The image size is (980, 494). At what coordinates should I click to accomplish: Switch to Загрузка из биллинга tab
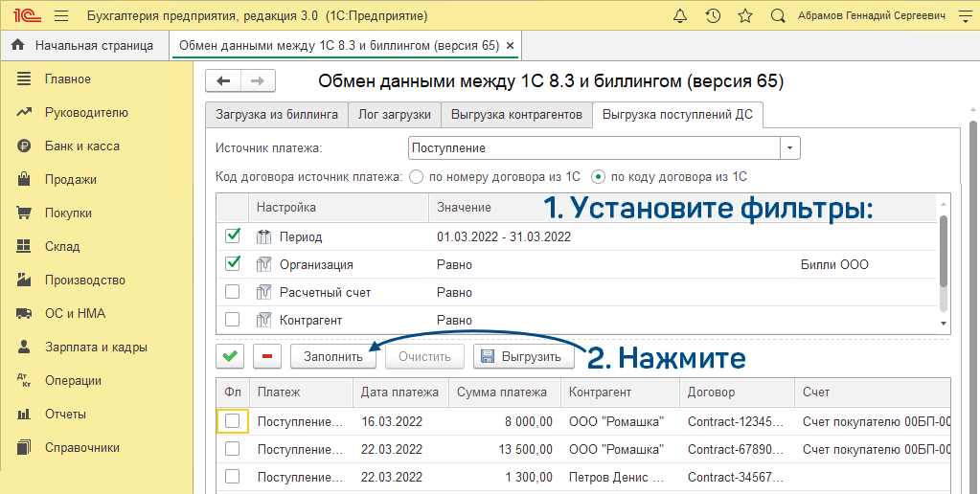pos(277,115)
